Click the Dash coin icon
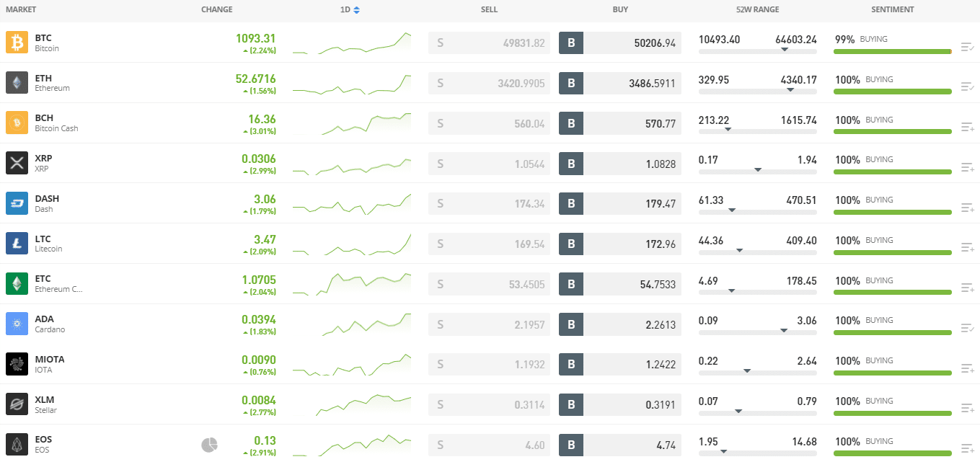 click(x=16, y=203)
